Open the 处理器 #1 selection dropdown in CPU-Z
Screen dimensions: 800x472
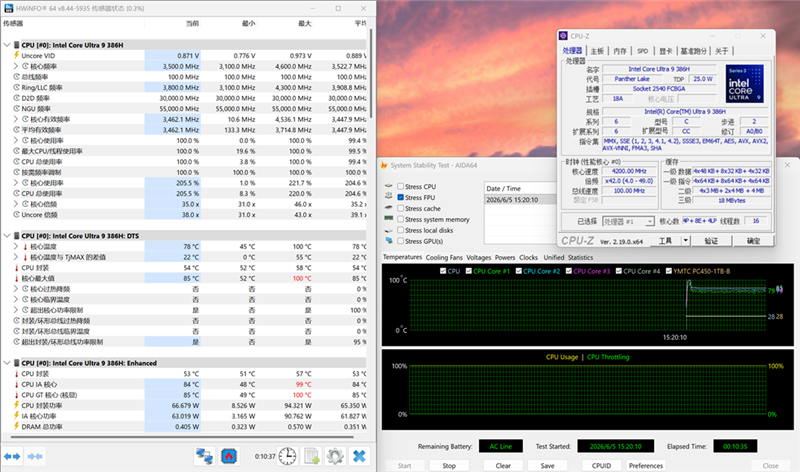coord(649,221)
